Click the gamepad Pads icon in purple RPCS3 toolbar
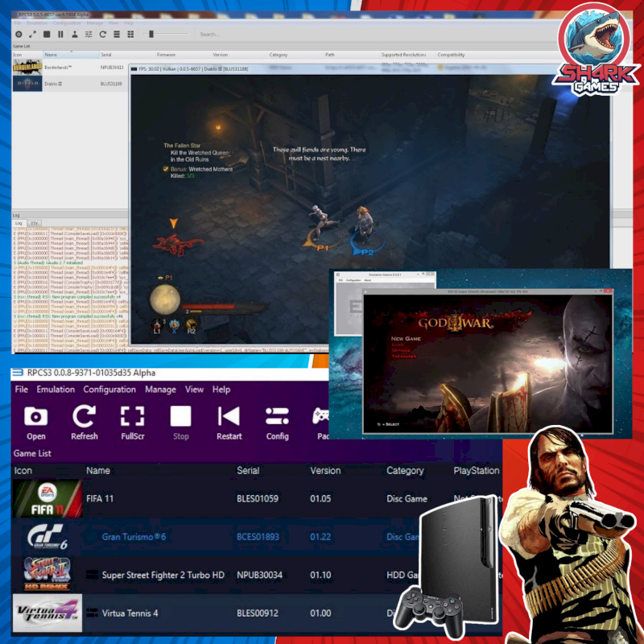 [320, 423]
